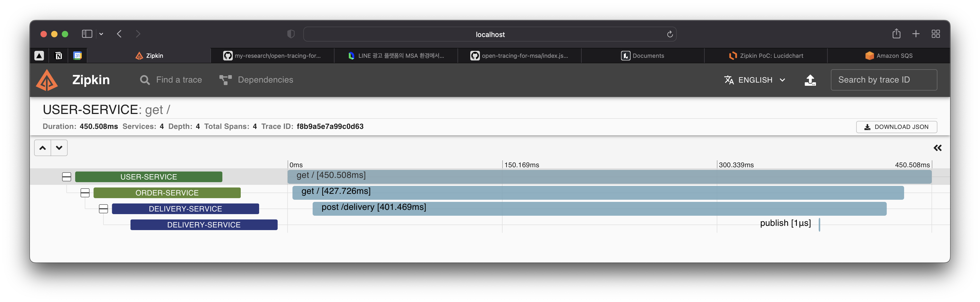The image size is (980, 302).
Task: Collapse the ORDER-SERVICE span tree node
Action: 85,193
